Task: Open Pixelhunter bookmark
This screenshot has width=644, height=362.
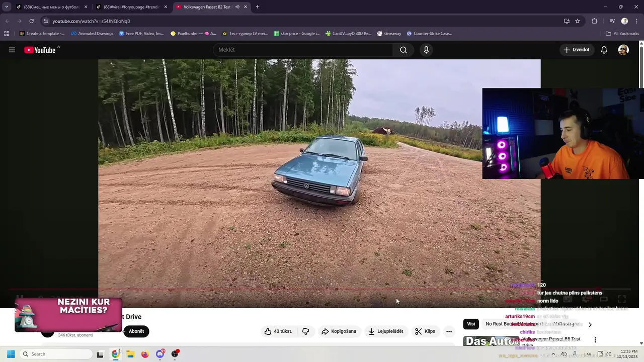Action: (x=193, y=34)
